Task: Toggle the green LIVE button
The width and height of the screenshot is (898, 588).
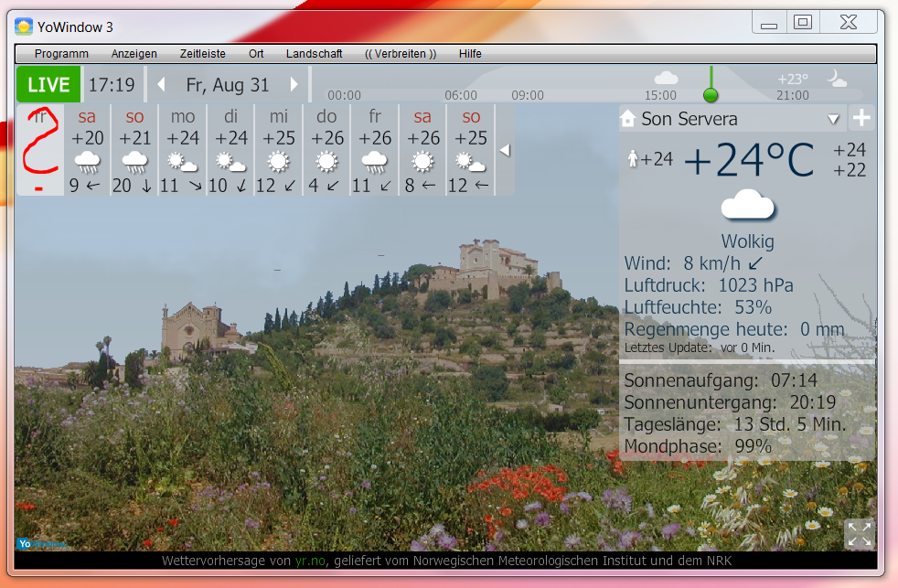Action: point(48,85)
